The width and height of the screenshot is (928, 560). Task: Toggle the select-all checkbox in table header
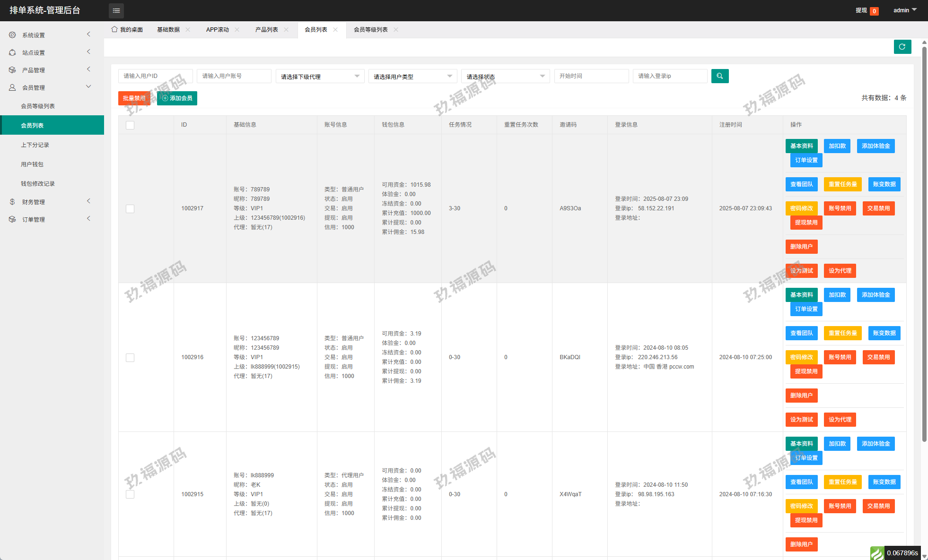[x=130, y=125]
